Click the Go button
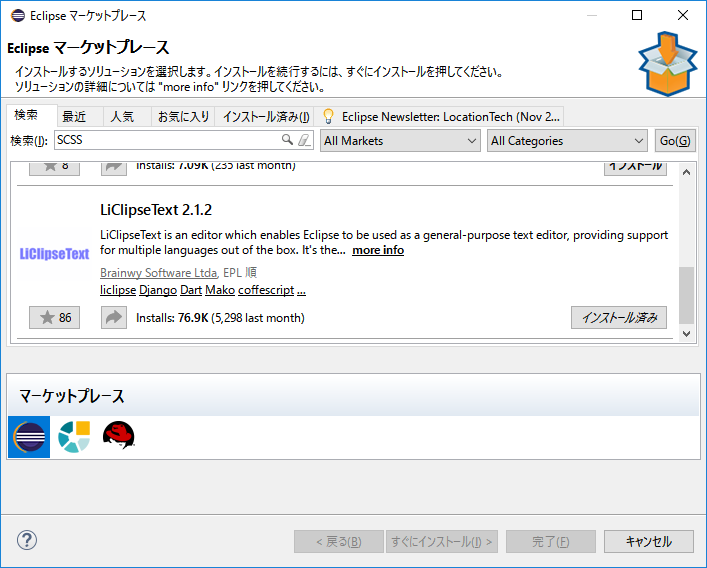This screenshot has width=707, height=568. point(675,141)
